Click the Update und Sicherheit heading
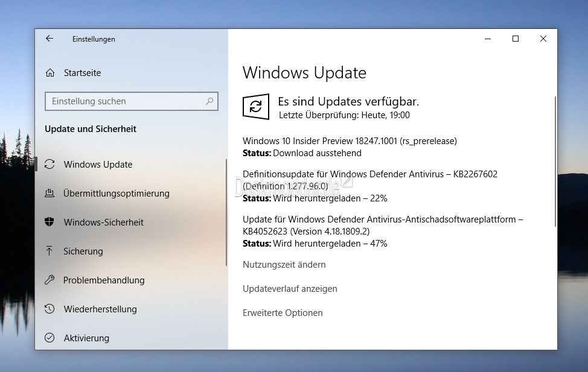The image size is (588, 372). (91, 129)
